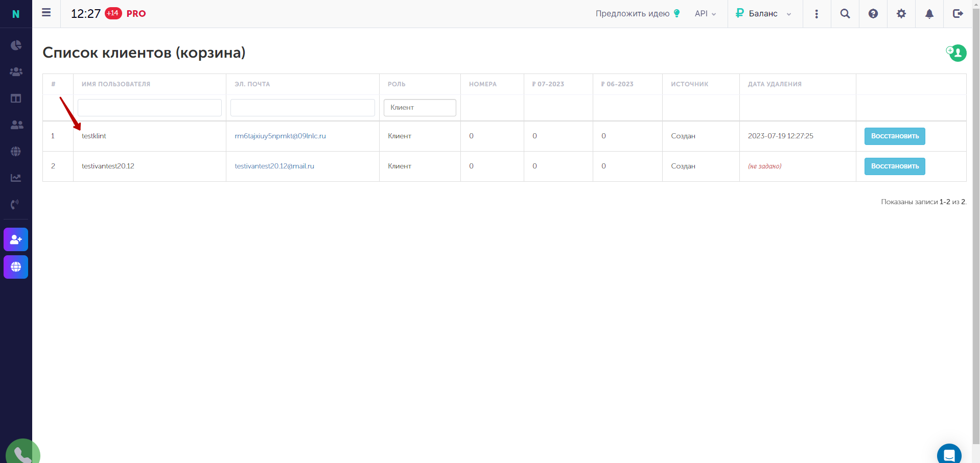Restore the testivantest20.12 client
This screenshot has width=980, height=463.
895,166
